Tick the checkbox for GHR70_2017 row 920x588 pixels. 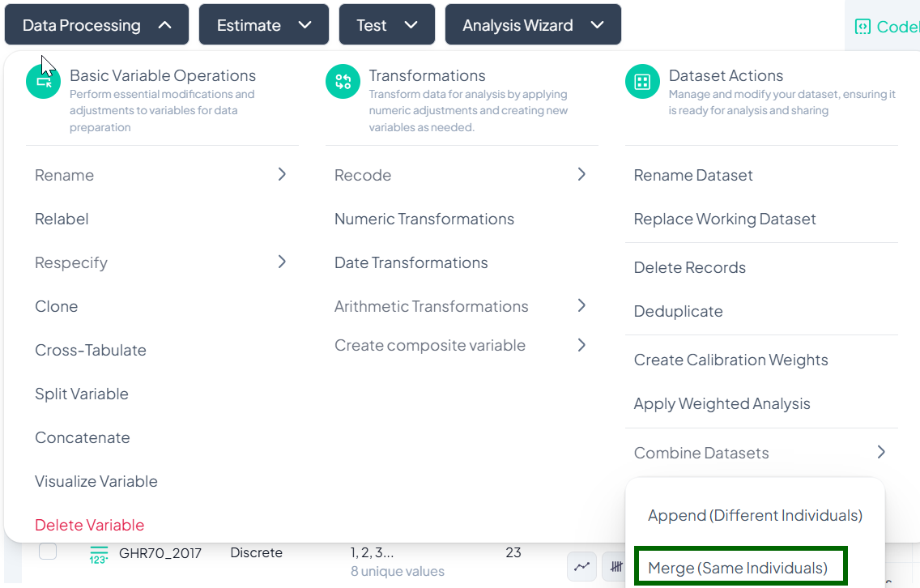[48, 552]
